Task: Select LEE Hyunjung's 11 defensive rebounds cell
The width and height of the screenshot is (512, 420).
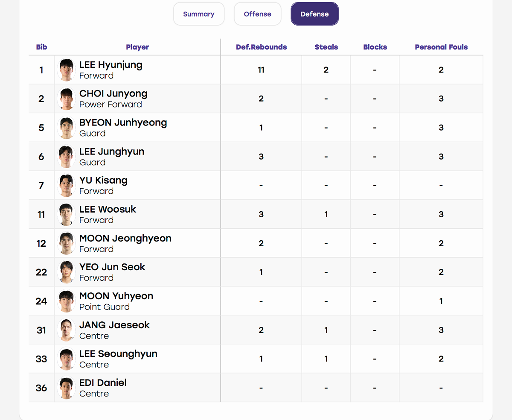Action: 261,70
